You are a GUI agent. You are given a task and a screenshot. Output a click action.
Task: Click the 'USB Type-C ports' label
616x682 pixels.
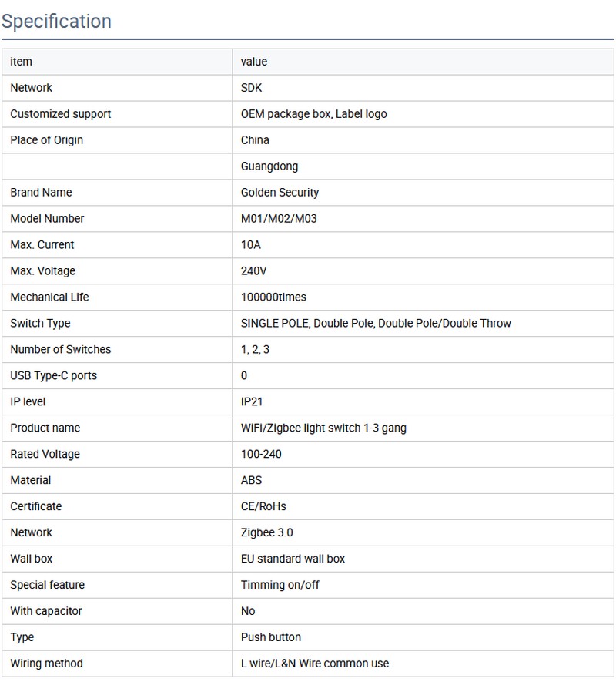point(54,376)
